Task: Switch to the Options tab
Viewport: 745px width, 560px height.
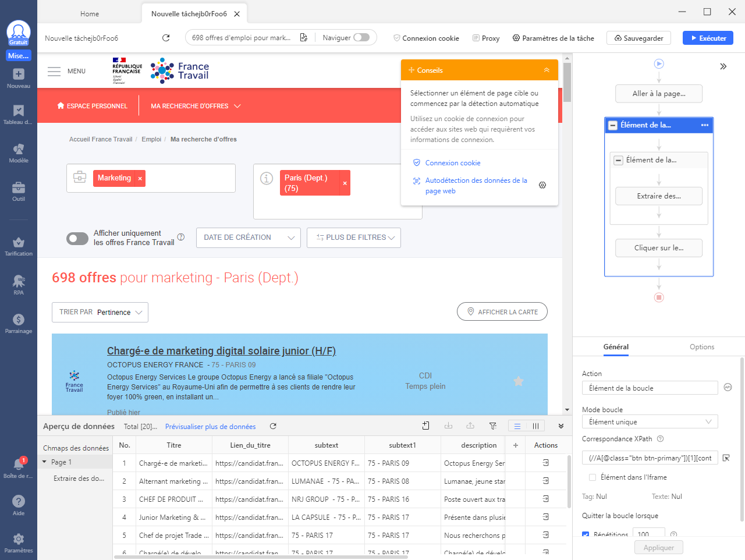Action: click(702, 347)
